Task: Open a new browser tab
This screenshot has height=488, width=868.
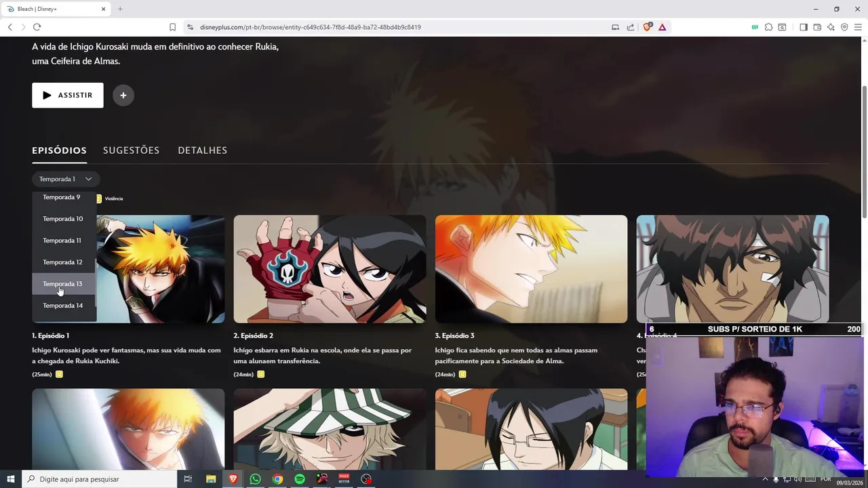Action: coord(120,9)
